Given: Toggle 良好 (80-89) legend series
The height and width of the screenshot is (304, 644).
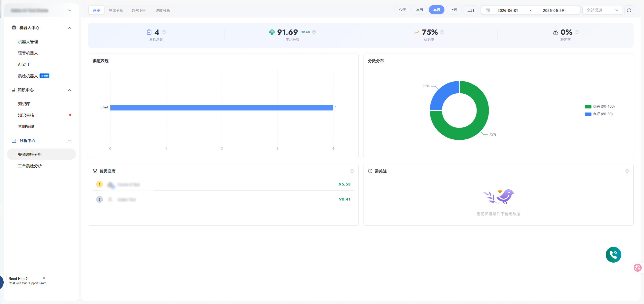Looking at the screenshot, I should pyautogui.click(x=598, y=114).
